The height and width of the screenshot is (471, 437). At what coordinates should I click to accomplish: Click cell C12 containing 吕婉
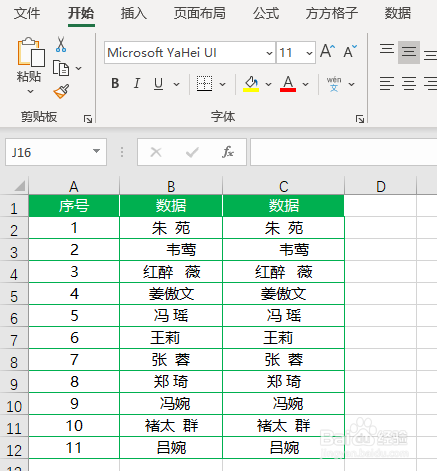[283, 448]
